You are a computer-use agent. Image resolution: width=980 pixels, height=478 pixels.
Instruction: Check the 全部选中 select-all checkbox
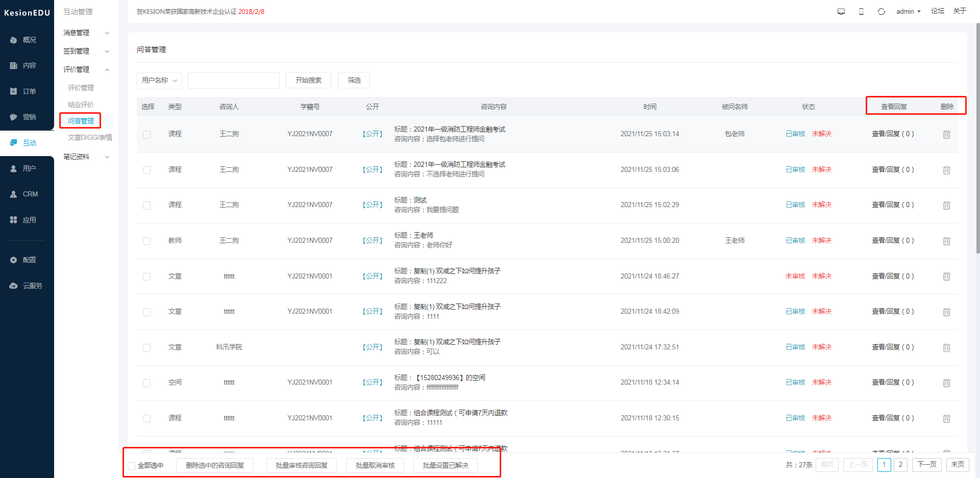[132, 466]
